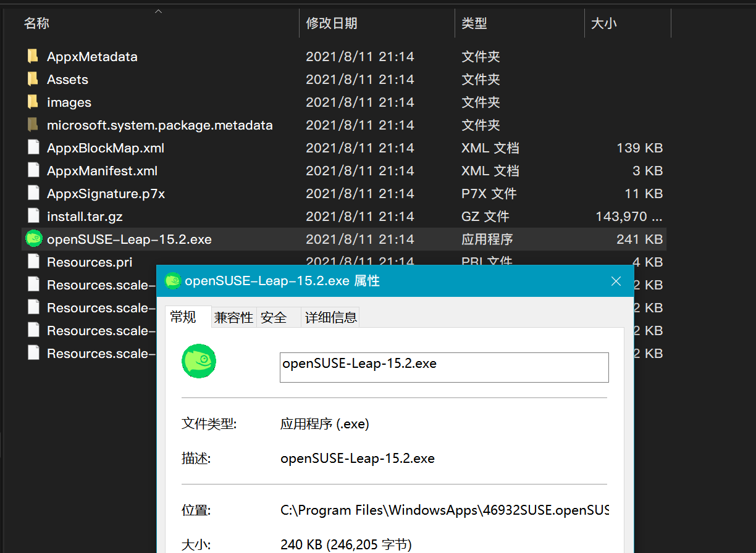Screen dimensions: 756x553
Task: Click the 描述 label in properties
Action: pyautogui.click(x=196, y=459)
